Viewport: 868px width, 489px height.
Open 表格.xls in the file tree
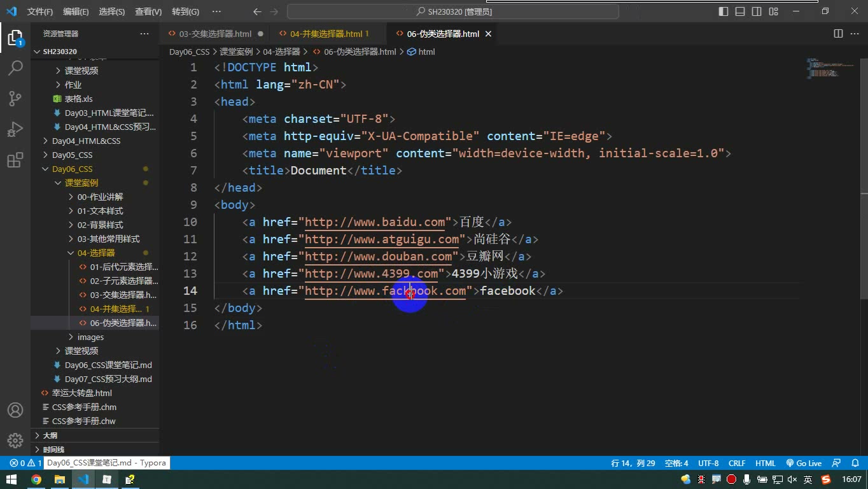tap(95, 99)
